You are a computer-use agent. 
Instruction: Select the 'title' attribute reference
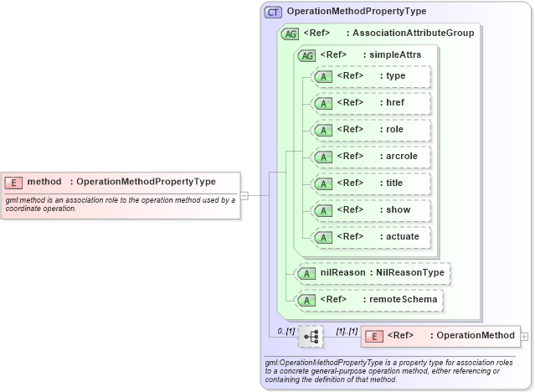click(394, 183)
